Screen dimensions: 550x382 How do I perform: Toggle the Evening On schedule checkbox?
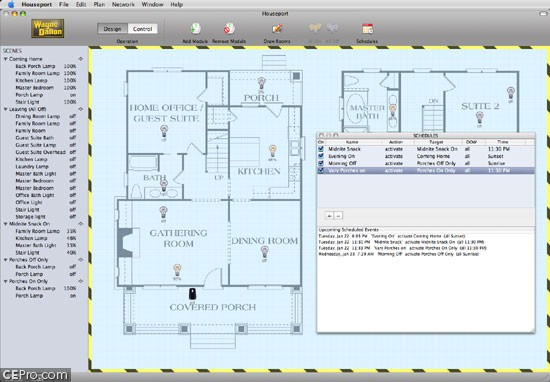coord(321,156)
